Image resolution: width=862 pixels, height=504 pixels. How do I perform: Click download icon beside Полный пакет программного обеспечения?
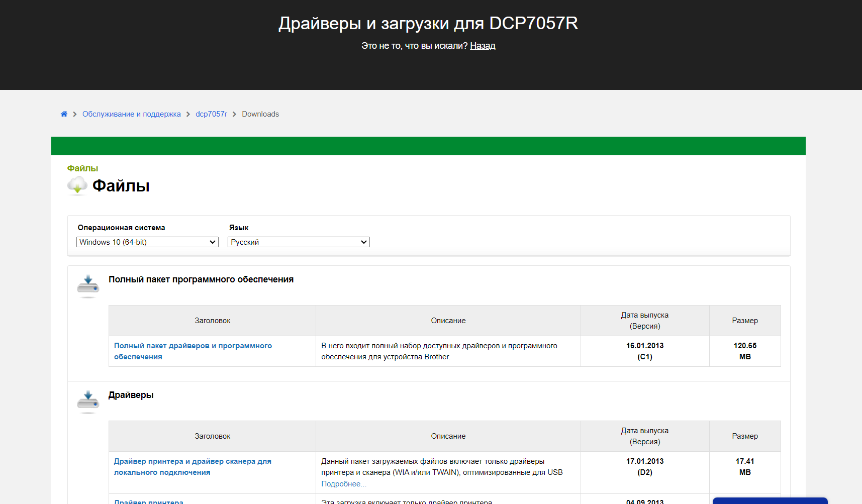(x=88, y=286)
